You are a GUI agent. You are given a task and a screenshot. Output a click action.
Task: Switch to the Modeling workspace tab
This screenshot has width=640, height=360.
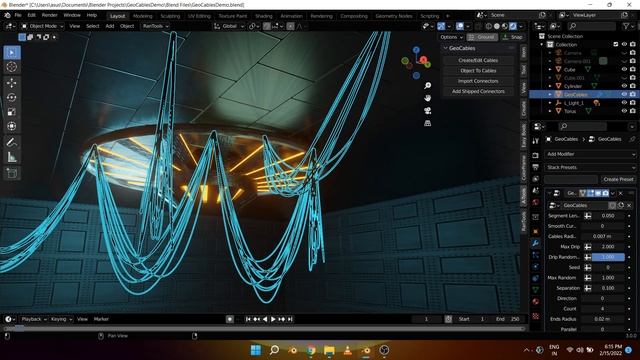[x=142, y=16]
